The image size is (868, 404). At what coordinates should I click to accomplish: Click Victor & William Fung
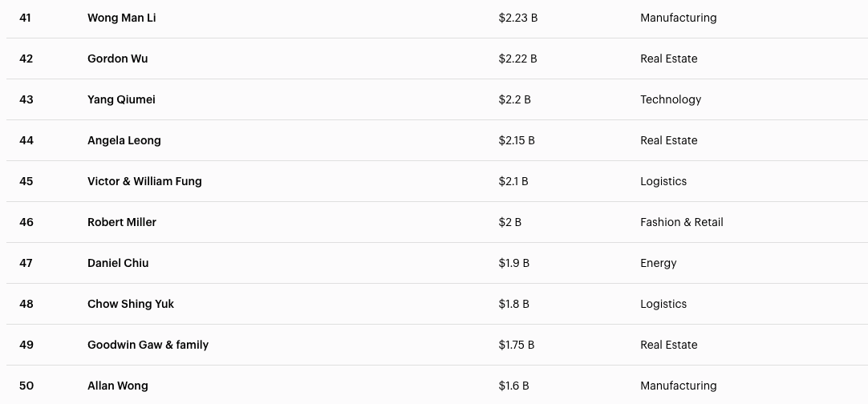[144, 181]
